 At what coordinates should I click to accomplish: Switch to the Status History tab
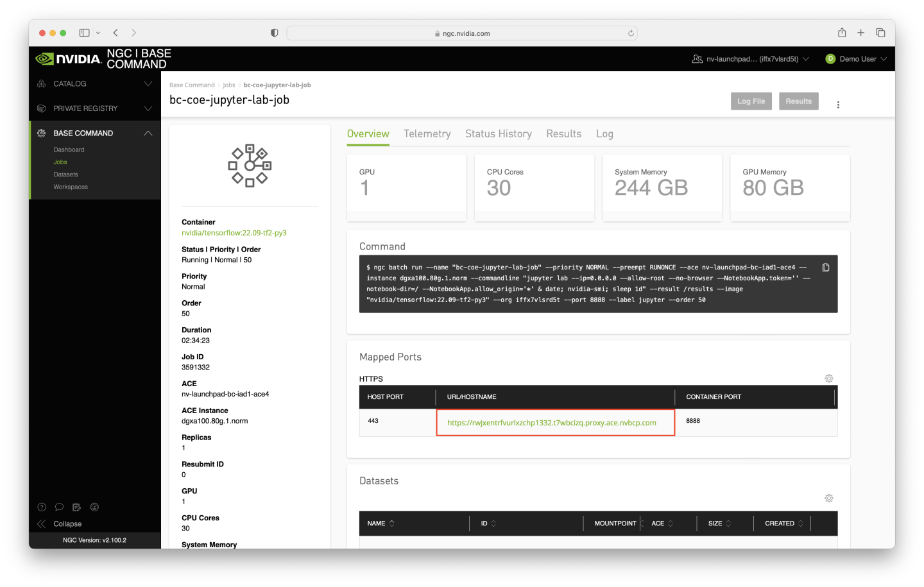tap(498, 133)
